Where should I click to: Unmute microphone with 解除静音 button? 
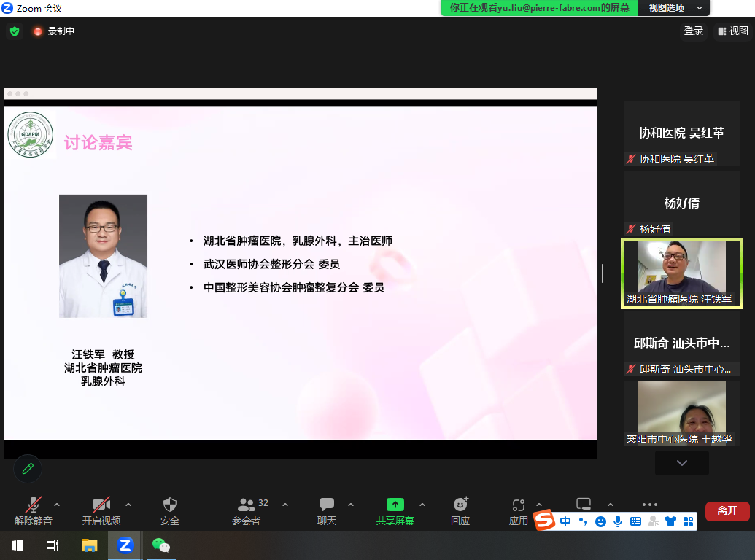[x=34, y=510]
